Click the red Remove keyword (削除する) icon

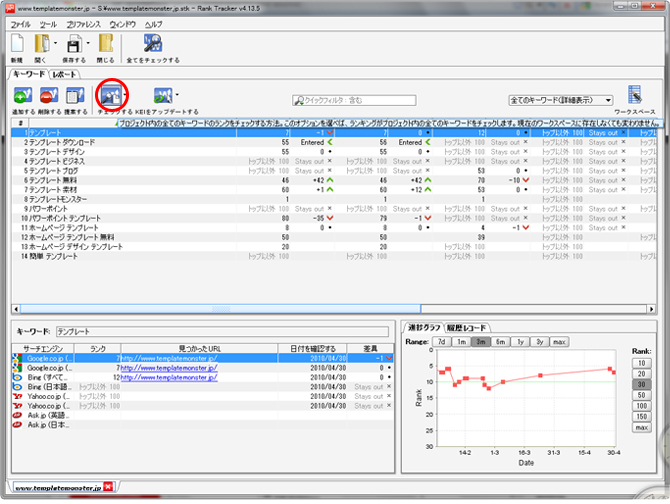(x=49, y=95)
